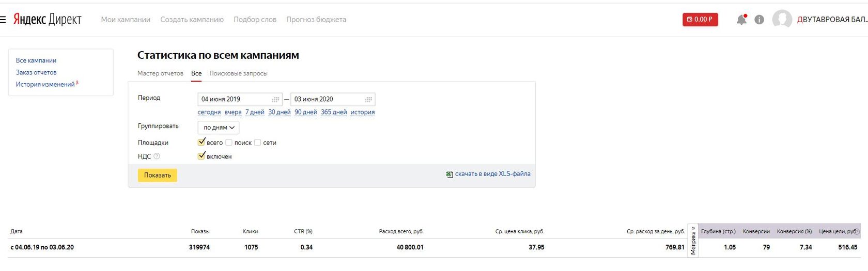Collapse the vertical Метрика columns expander
Viewport: 868px width, 271px height.
693,240
